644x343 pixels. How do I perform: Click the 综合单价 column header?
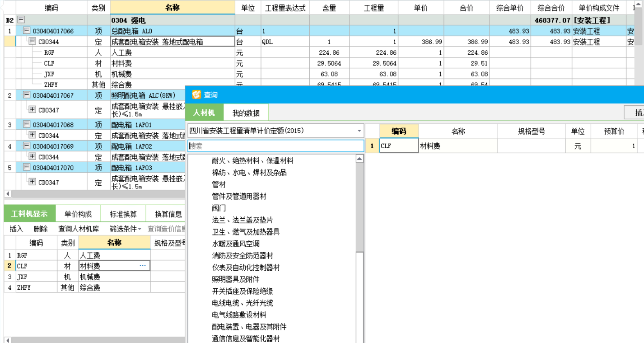click(510, 8)
